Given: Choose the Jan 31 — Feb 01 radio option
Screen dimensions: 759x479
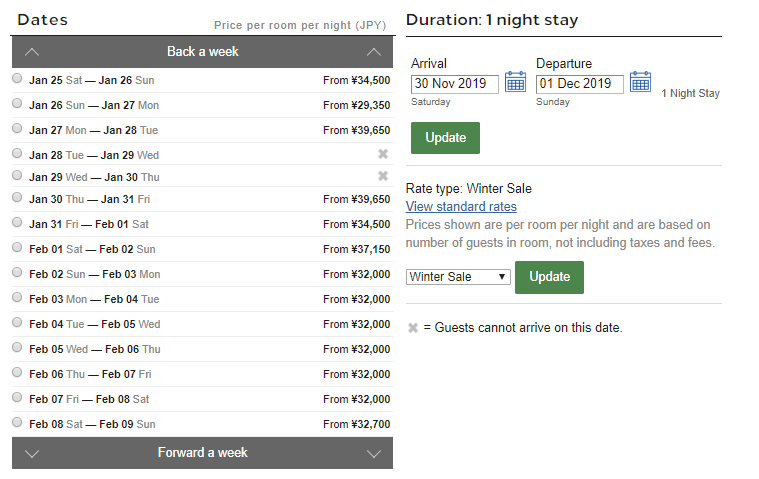Looking at the screenshot, I should (x=18, y=223).
